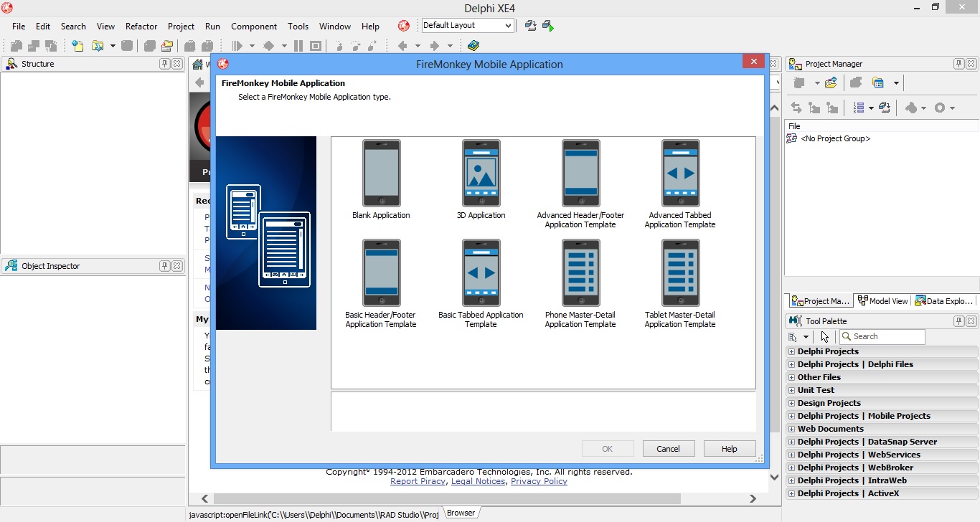This screenshot has height=522, width=980.
Task: Click the Embarcadero globe icon in menu bar
Action: pyautogui.click(x=404, y=26)
